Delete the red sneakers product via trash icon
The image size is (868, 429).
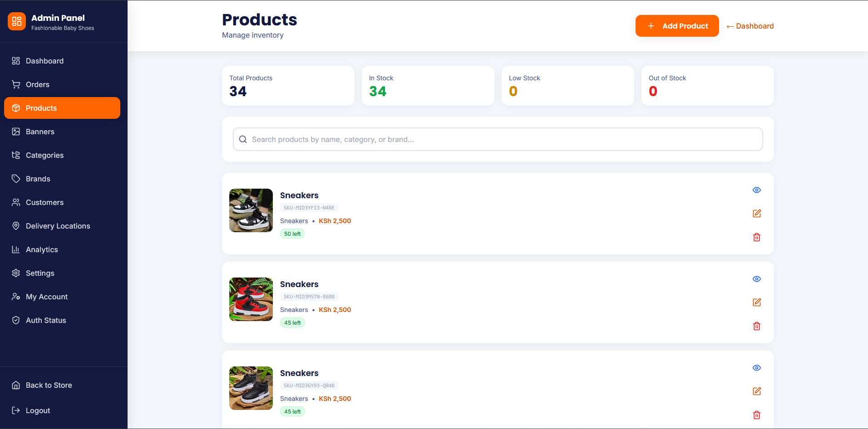(756, 326)
